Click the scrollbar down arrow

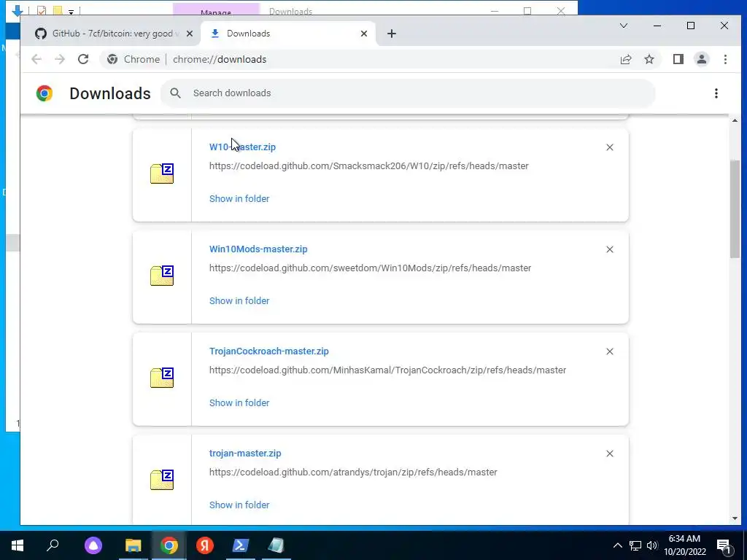tap(735, 518)
